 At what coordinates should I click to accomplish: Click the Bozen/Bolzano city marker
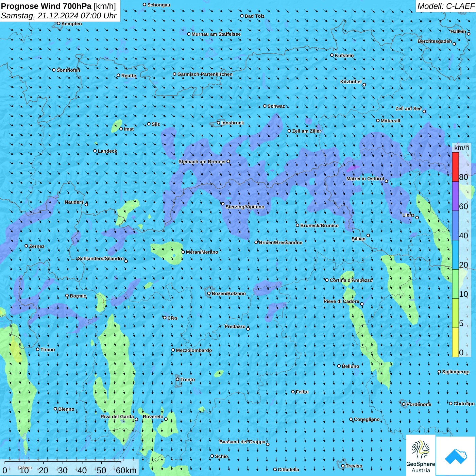209,293
